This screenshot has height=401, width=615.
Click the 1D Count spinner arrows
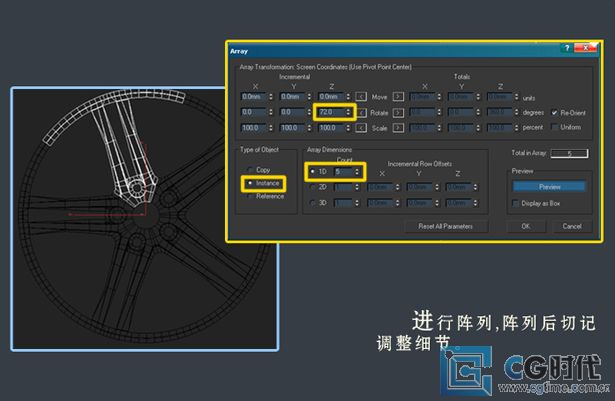pos(358,171)
